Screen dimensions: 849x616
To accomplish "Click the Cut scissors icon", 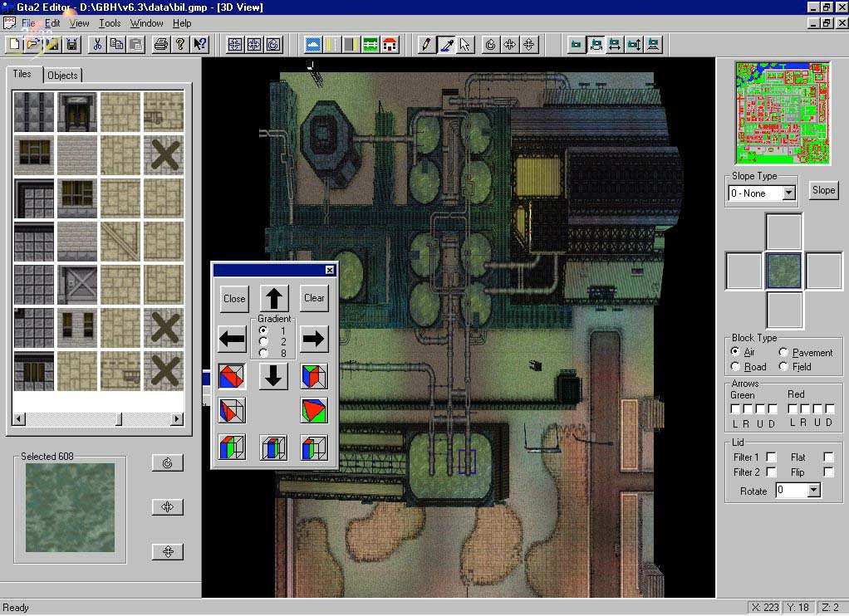I will tap(97, 44).
